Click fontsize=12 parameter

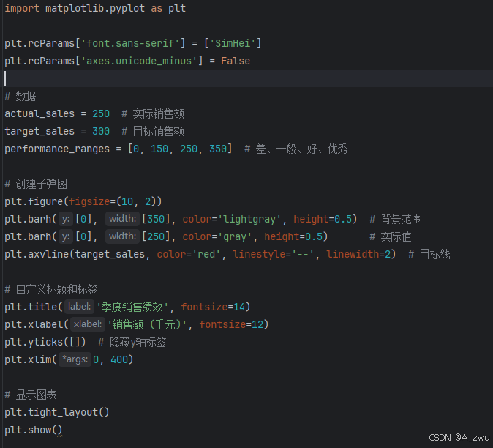pos(231,324)
